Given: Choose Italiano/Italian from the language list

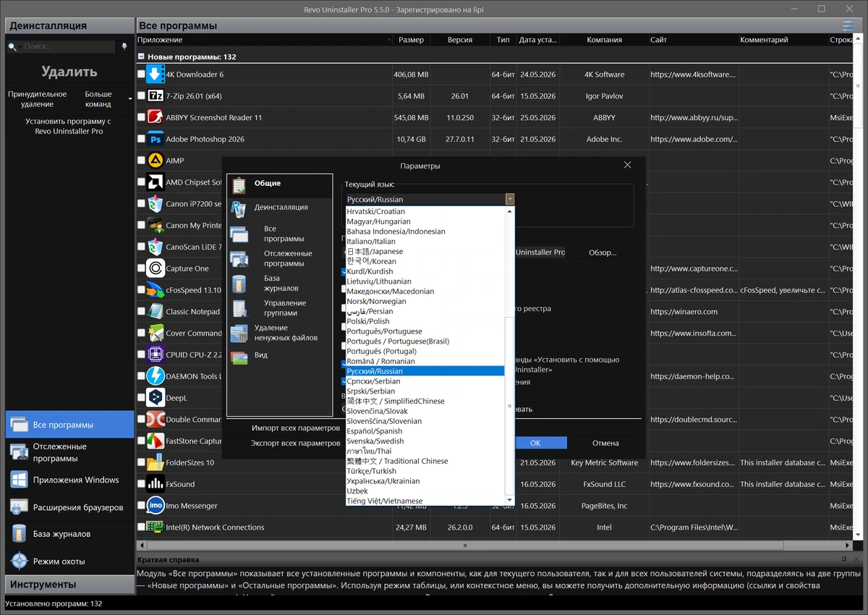Looking at the screenshot, I should (425, 241).
